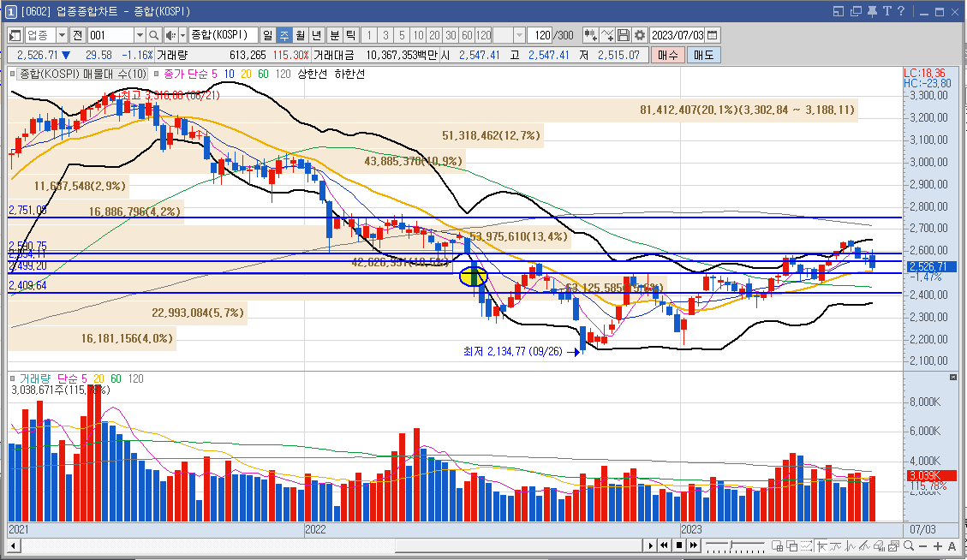Click the horizontal scrollbar left arrow

coord(13,545)
